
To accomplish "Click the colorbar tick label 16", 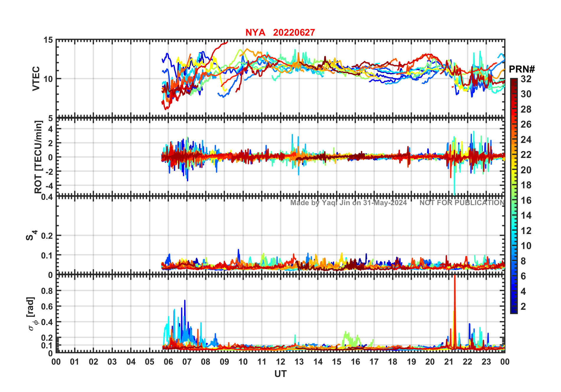I will 526,200.
